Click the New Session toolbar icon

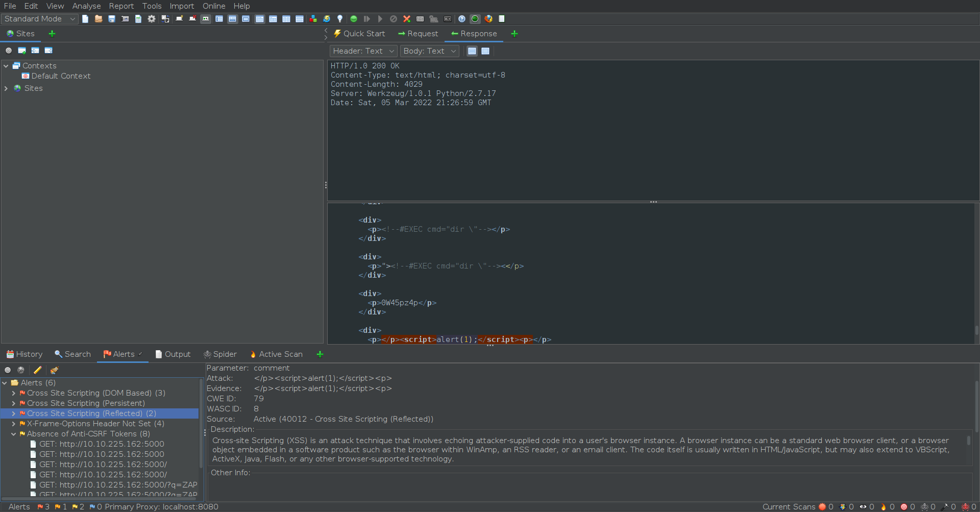tap(85, 19)
